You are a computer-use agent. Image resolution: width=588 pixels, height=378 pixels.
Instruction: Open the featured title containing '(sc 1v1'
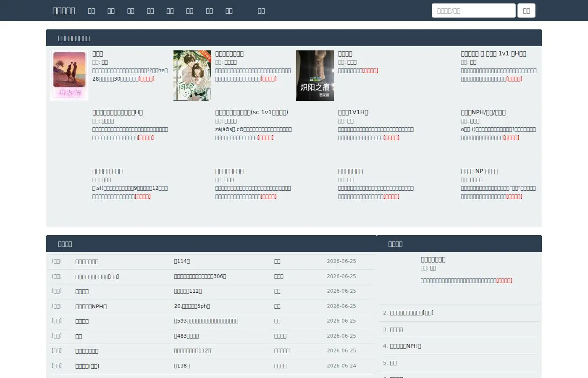(x=252, y=113)
